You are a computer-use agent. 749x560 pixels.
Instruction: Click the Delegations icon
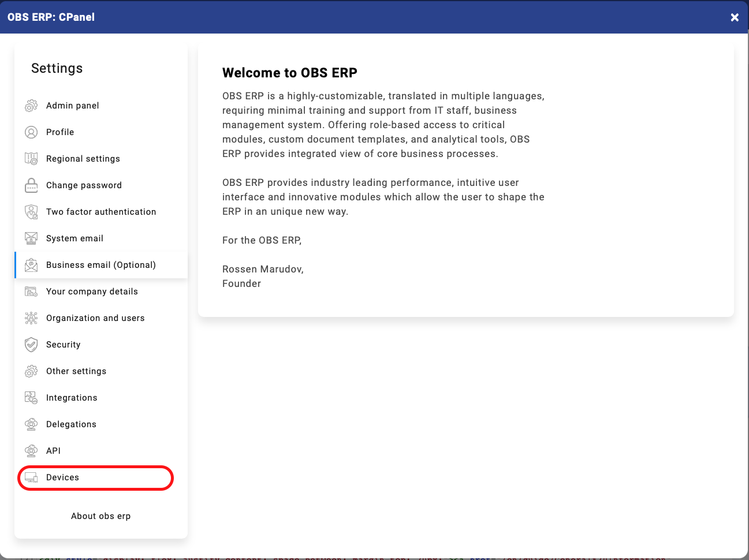coord(31,424)
